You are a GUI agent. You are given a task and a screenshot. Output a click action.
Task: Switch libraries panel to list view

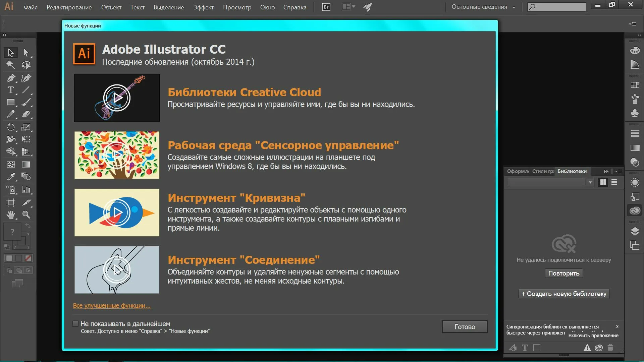click(614, 182)
